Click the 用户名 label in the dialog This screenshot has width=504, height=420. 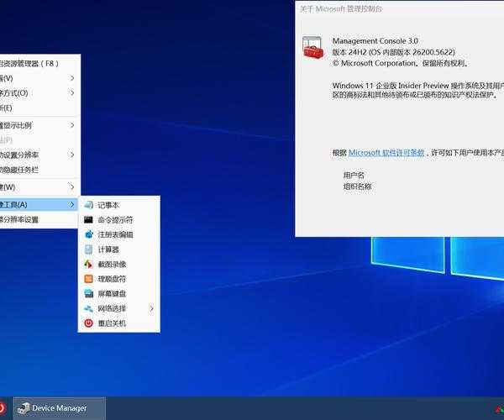point(354,175)
